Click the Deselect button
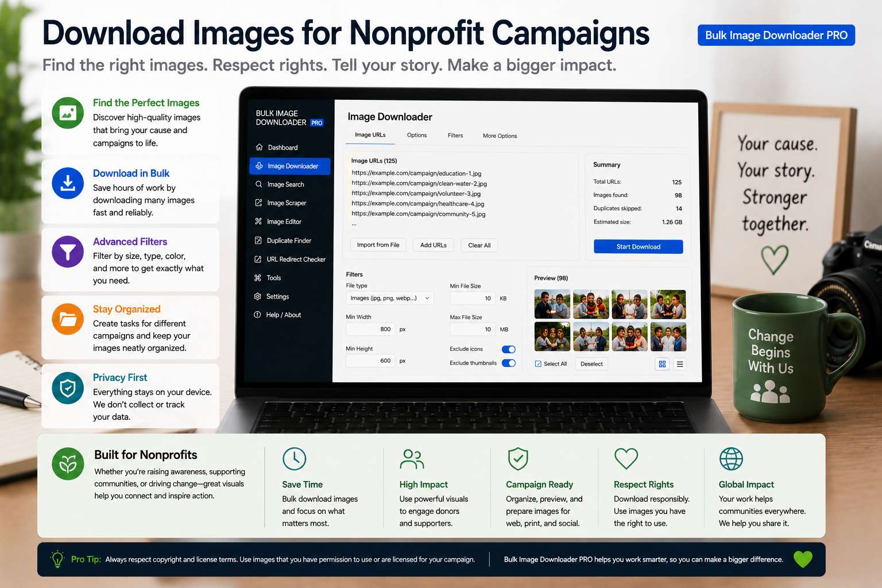 [x=591, y=364]
